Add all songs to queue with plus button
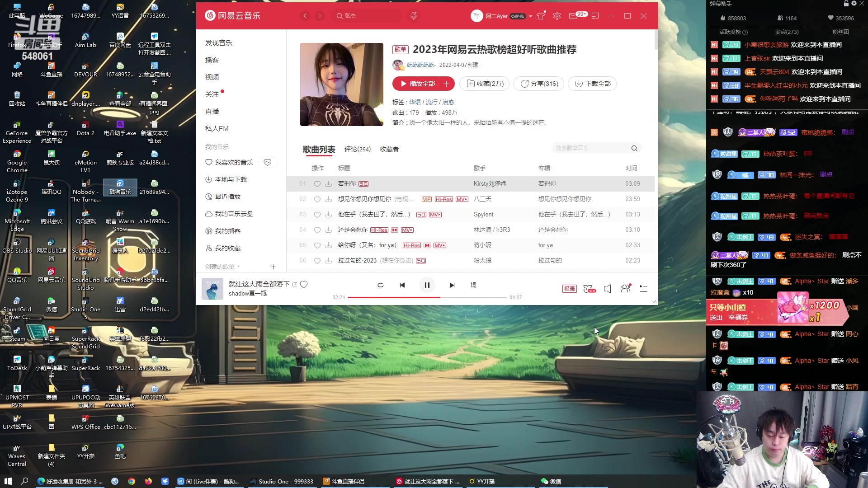The height and width of the screenshot is (488, 868). coord(447,84)
